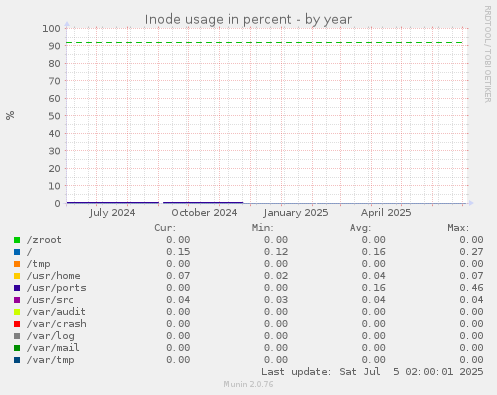Select the /usr/src legend label
Screen dimensions: 497x395
[50, 300]
